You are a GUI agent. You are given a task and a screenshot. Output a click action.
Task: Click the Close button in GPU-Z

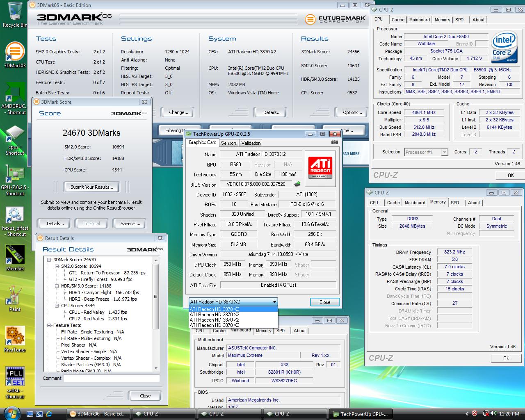pyautogui.click(x=325, y=302)
